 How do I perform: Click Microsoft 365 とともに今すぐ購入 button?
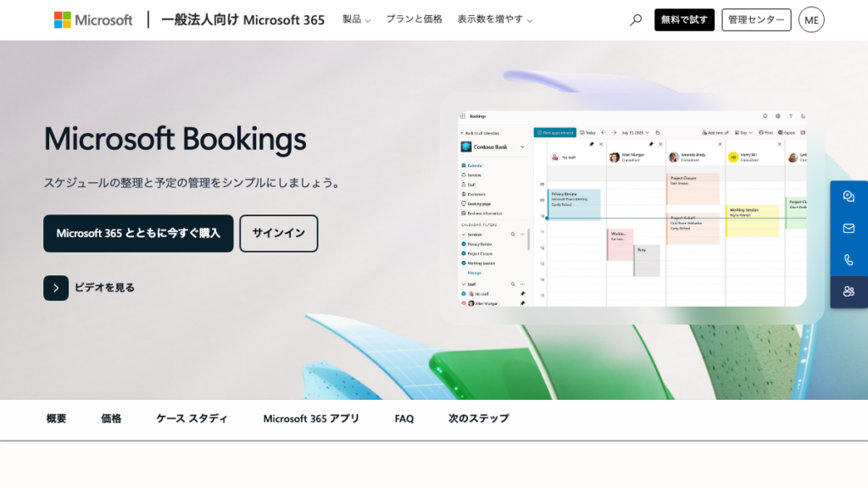(x=138, y=234)
